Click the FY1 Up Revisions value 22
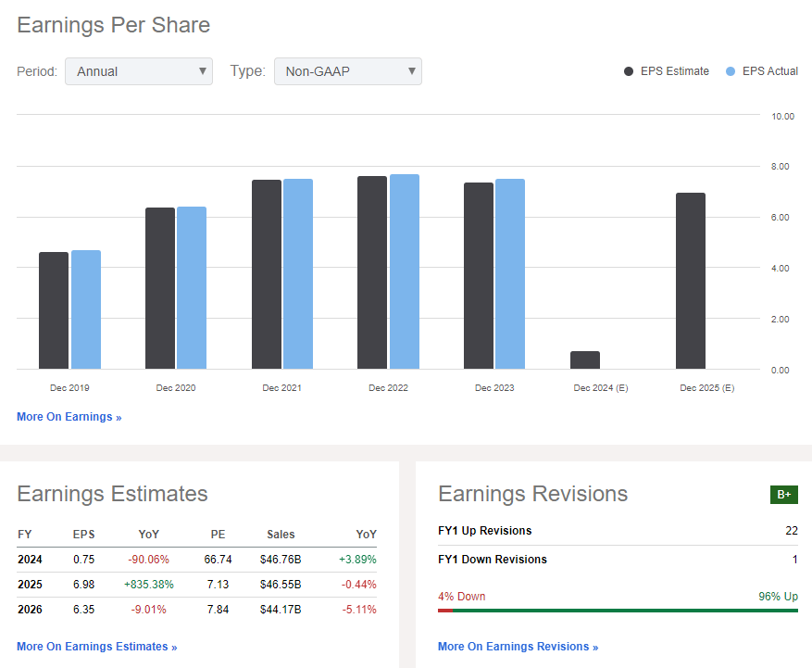This screenshot has width=812, height=668. [792, 531]
